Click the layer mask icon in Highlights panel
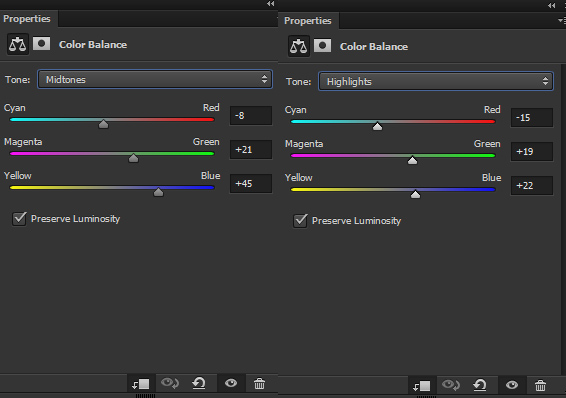This screenshot has width=566, height=398. 322,46
